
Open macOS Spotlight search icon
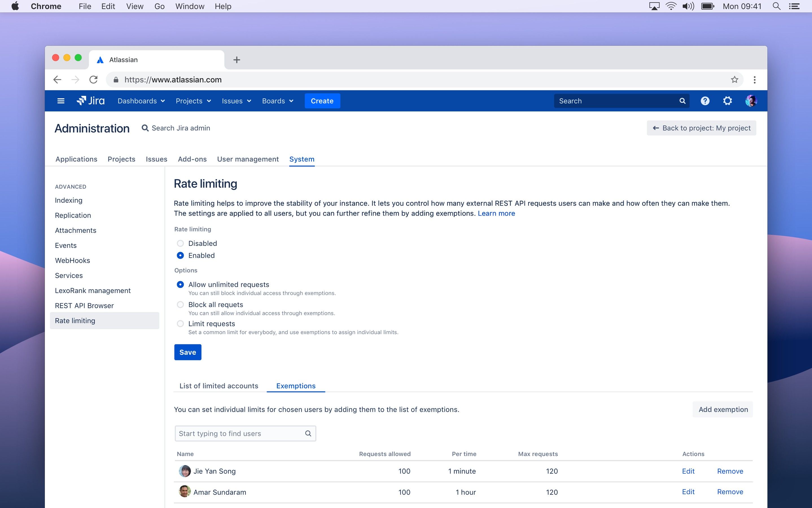[x=776, y=6]
